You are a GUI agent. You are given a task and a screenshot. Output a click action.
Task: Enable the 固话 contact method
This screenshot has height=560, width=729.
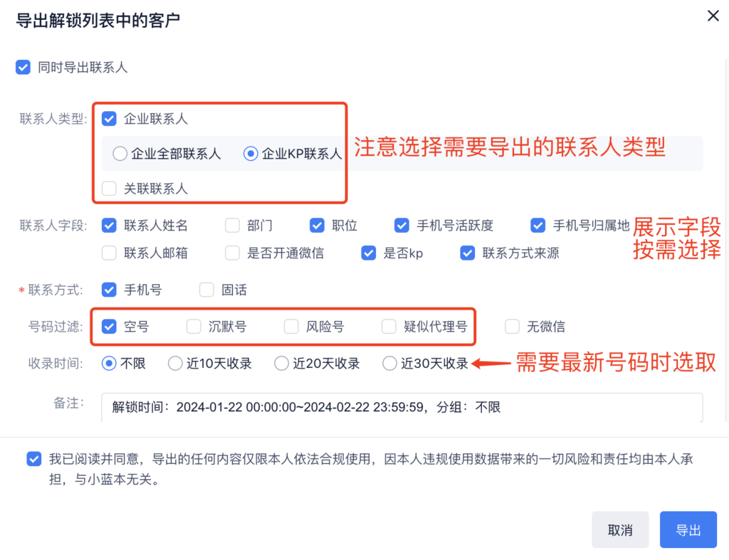[x=206, y=290]
